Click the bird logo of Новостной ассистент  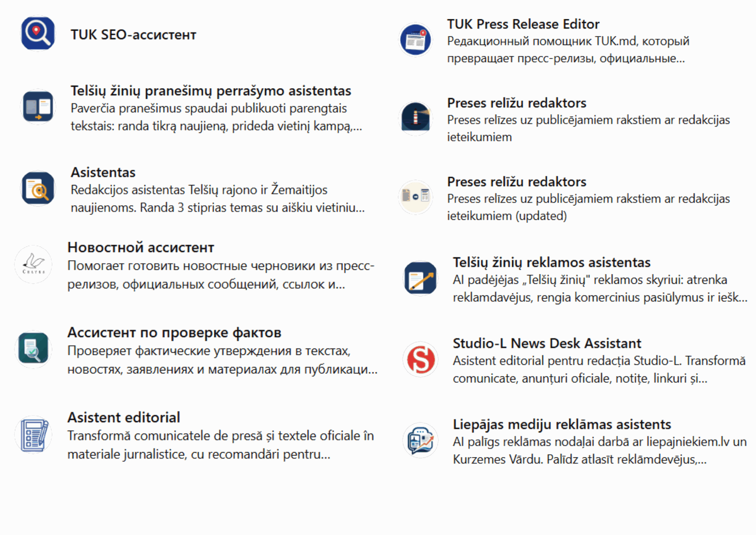click(34, 264)
